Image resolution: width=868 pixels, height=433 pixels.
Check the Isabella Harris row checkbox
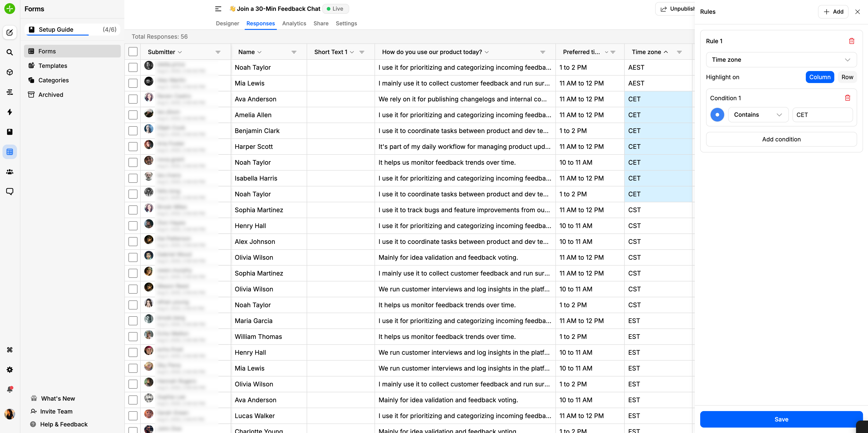[x=133, y=178]
